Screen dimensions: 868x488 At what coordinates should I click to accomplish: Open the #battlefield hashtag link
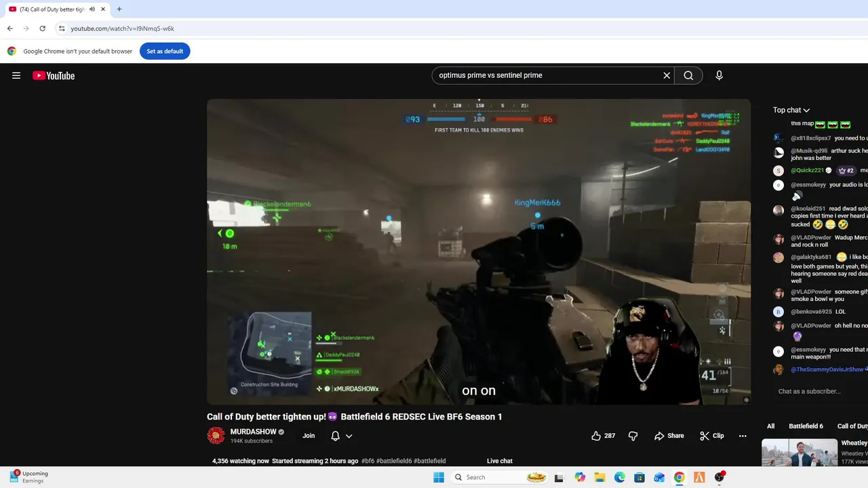coord(430,461)
